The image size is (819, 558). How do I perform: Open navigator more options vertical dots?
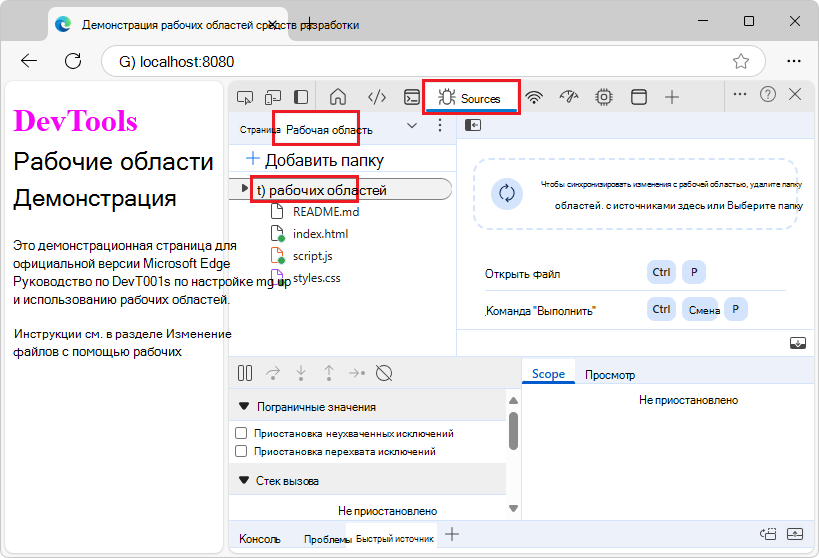pos(440,125)
